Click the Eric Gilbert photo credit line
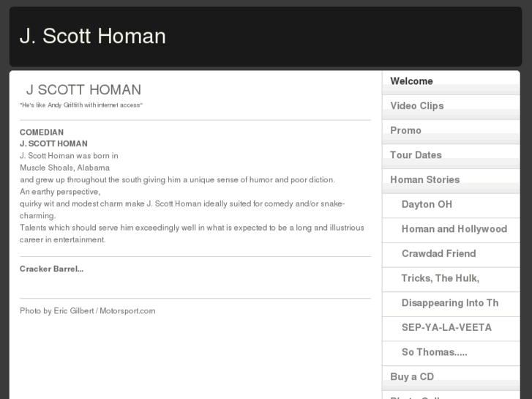532x399 pixels. coord(87,311)
